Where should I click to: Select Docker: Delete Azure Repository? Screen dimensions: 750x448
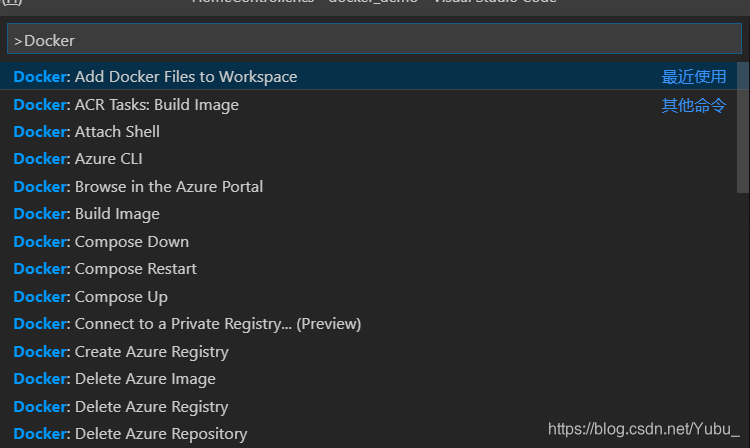pos(368,434)
